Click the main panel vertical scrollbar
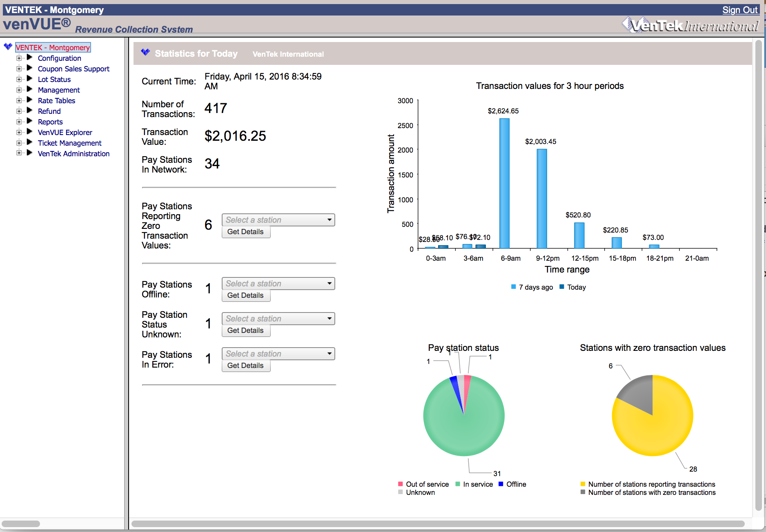The height and width of the screenshot is (532, 766). coord(759,275)
